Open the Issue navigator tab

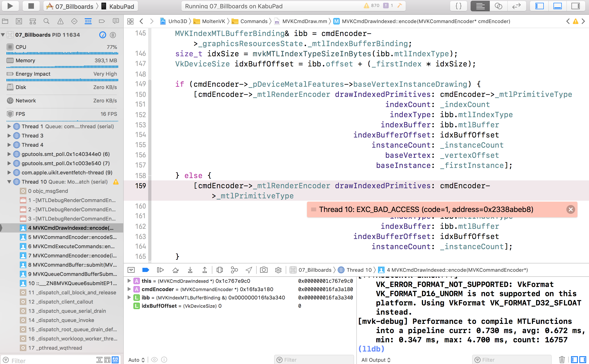tap(60, 21)
